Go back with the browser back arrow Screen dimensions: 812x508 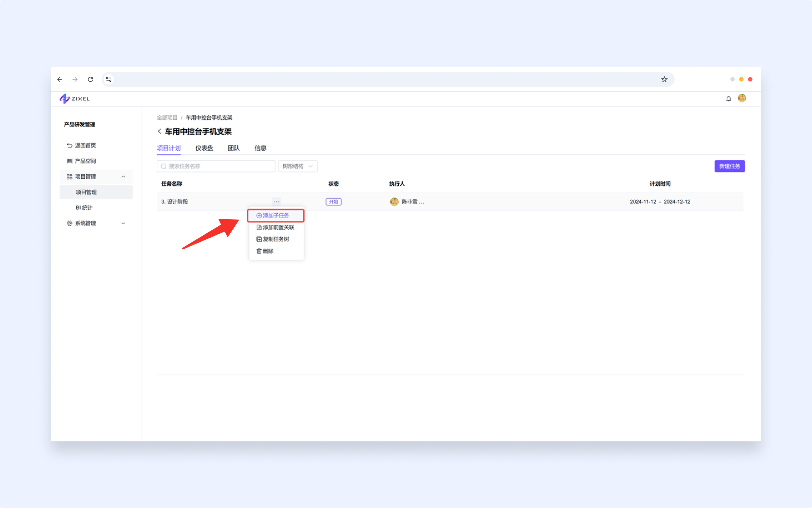click(60, 79)
